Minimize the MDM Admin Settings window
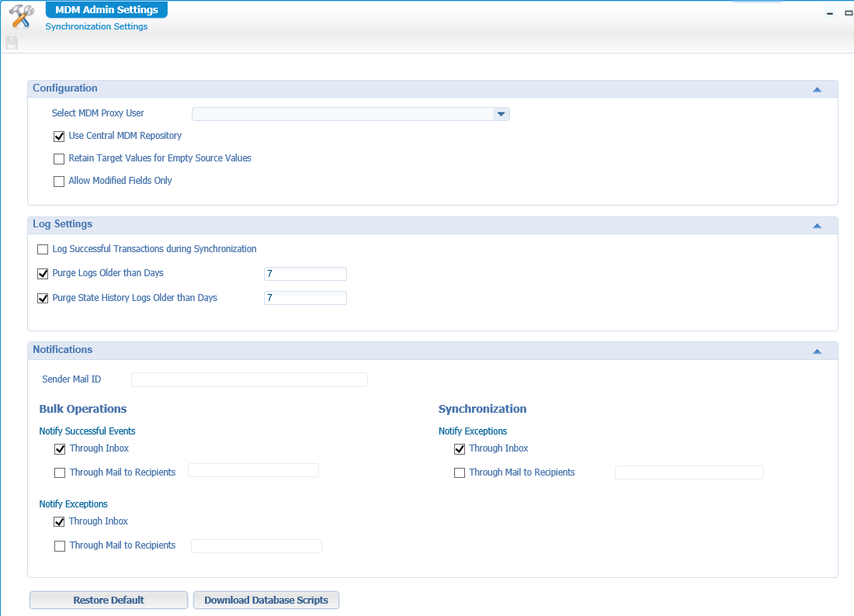This screenshot has width=854, height=616. pyautogui.click(x=829, y=14)
